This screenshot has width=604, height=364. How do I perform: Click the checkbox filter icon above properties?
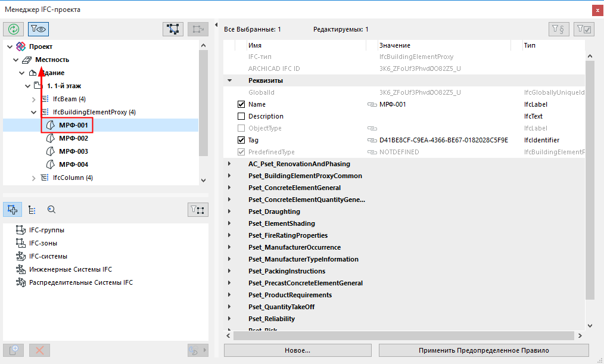pos(584,29)
